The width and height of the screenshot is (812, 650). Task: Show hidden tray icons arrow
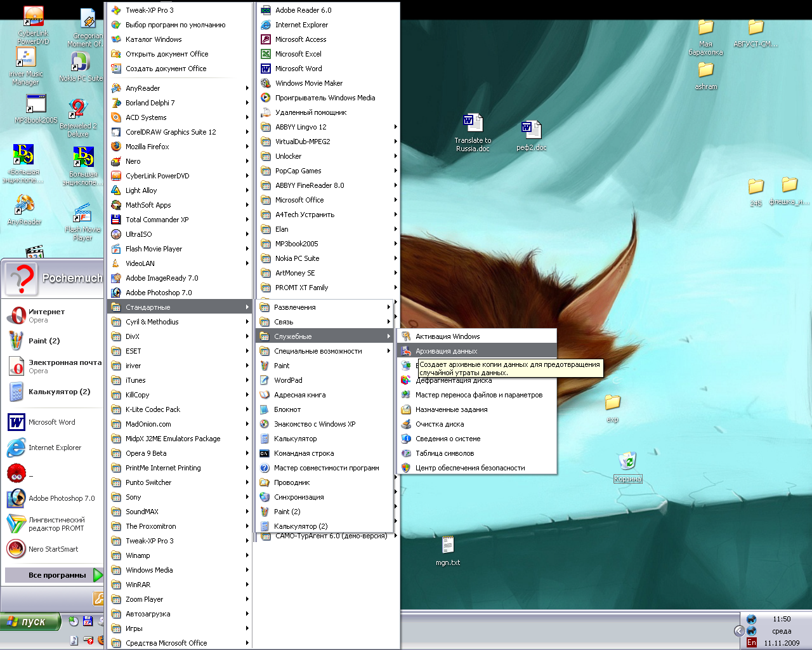[x=739, y=630]
